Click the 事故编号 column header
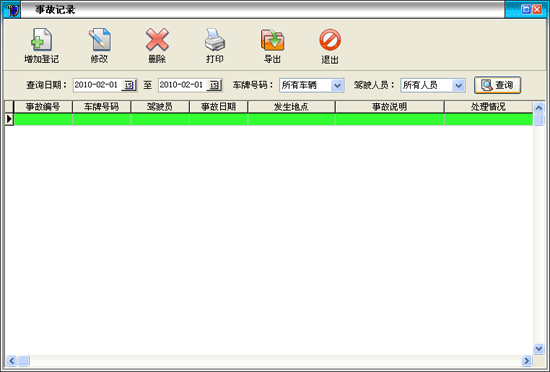The width and height of the screenshot is (550, 372). [43, 107]
